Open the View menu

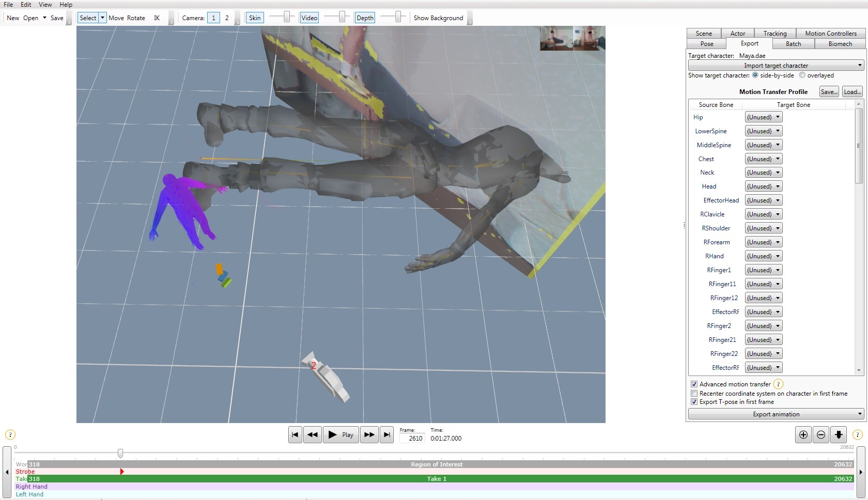pos(45,4)
